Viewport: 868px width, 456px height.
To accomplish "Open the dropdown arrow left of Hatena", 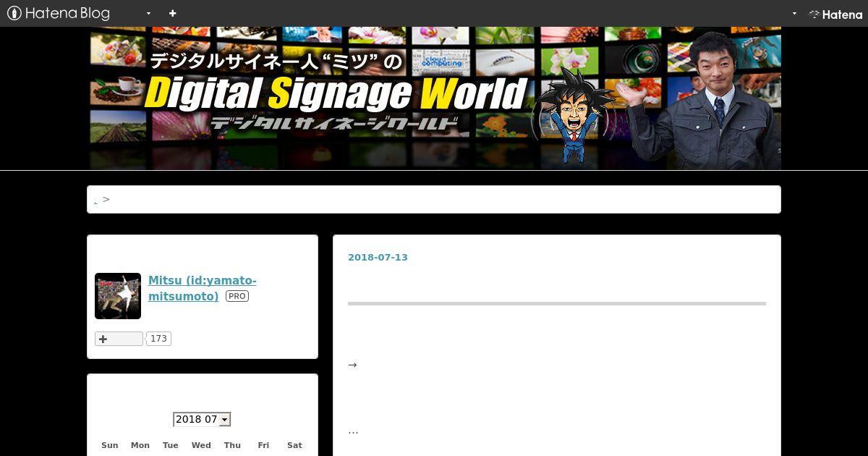I will coord(794,13).
